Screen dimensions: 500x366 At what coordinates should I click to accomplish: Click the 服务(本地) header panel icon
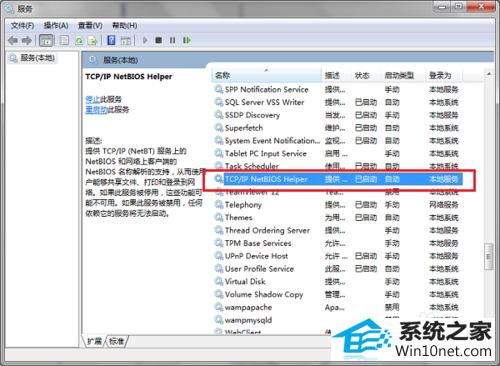93,60
